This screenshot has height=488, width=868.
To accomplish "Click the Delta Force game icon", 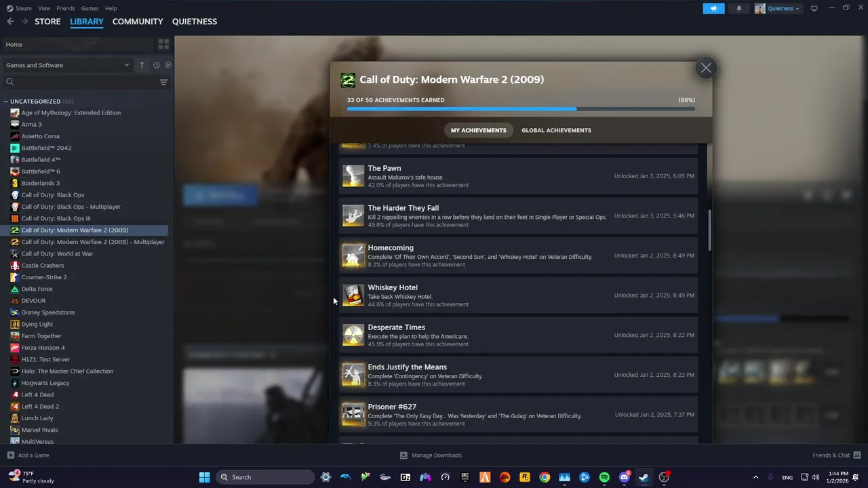I will click(15, 289).
